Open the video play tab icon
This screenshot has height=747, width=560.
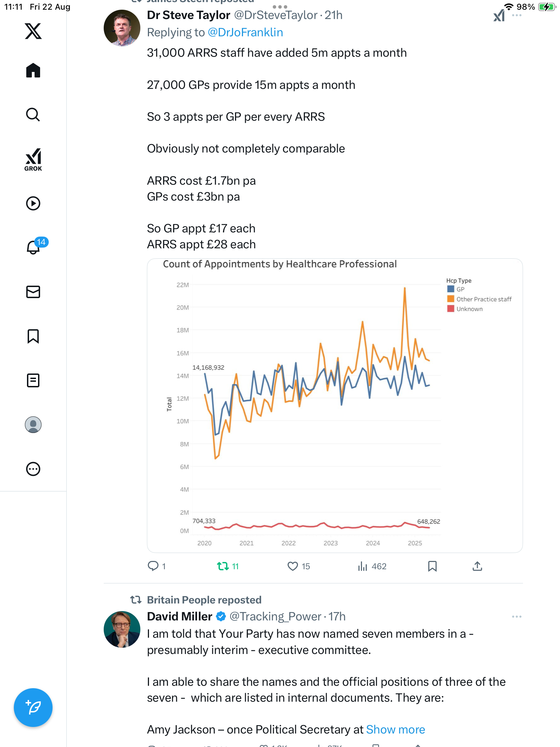pyautogui.click(x=33, y=203)
